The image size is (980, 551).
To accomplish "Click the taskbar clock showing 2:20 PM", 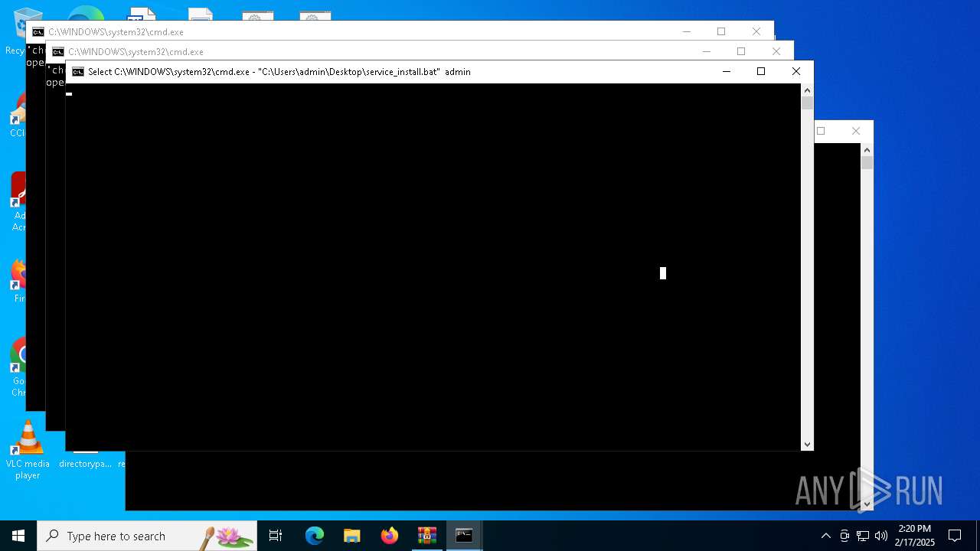I will point(915,536).
